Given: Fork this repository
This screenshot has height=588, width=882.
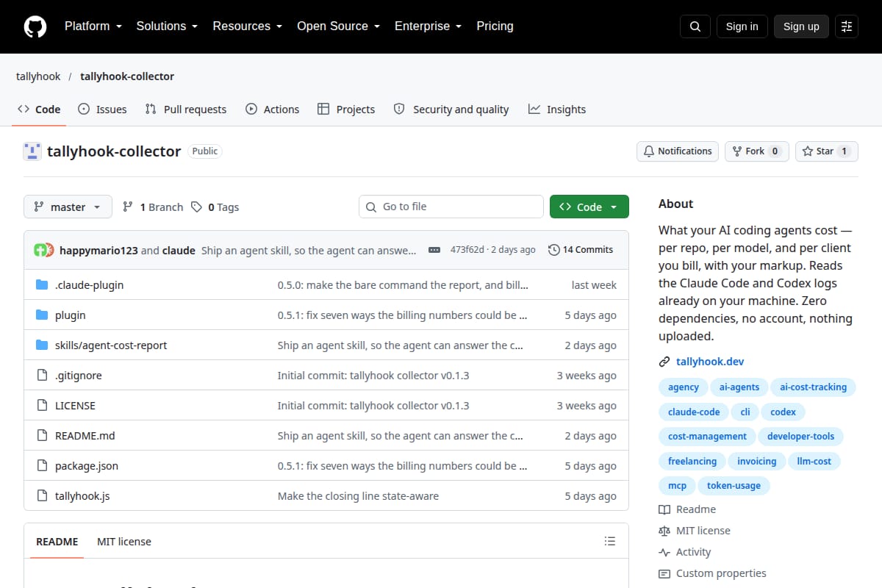Looking at the screenshot, I should [x=757, y=151].
